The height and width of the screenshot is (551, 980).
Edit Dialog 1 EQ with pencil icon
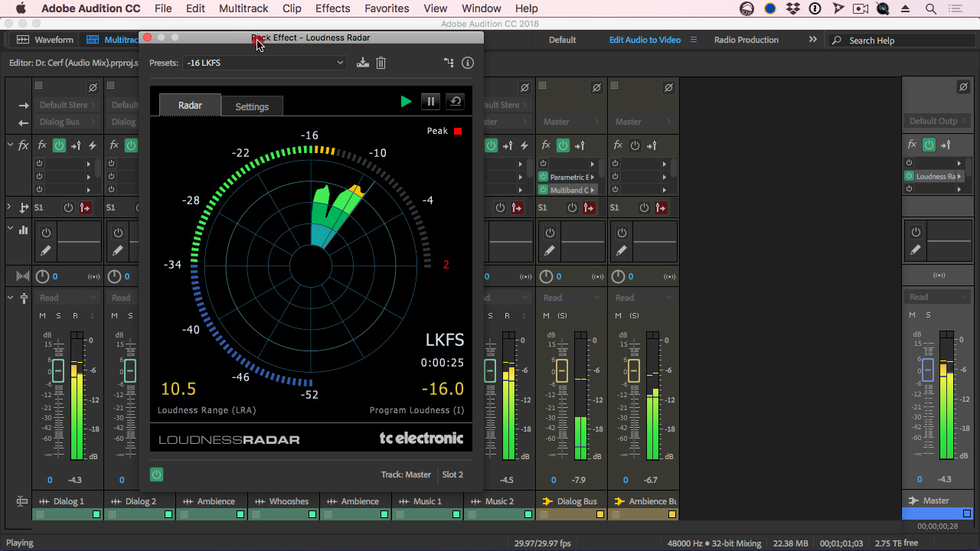click(x=46, y=250)
